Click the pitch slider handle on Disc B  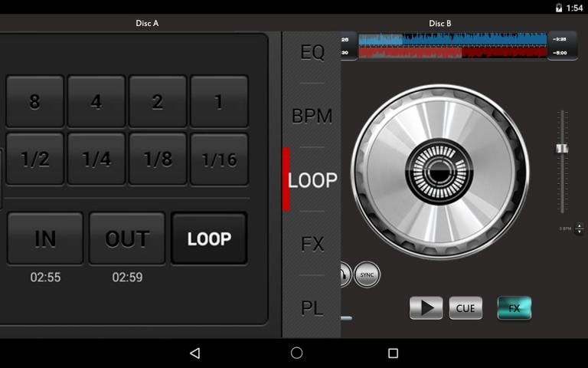[562, 148]
